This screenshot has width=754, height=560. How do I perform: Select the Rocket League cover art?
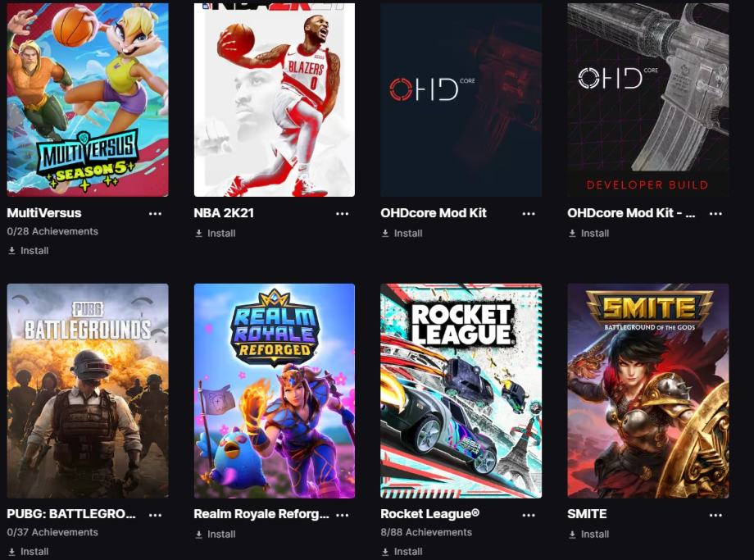click(x=461, y=390)
